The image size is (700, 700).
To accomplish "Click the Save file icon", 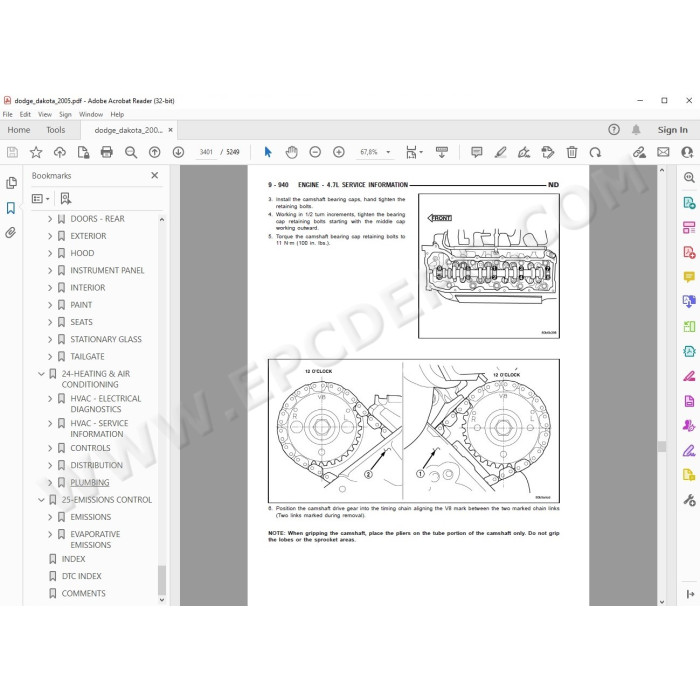I will tap(12, 152).
